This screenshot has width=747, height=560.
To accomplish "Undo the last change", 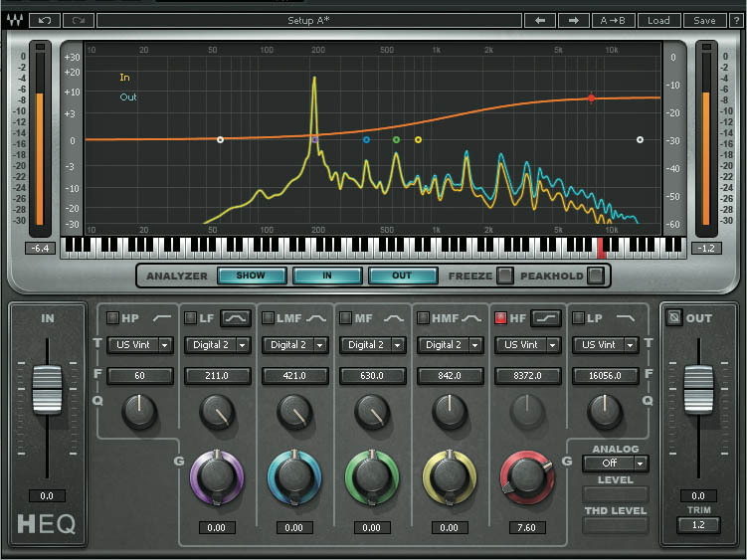I will [x=45, y=21].
